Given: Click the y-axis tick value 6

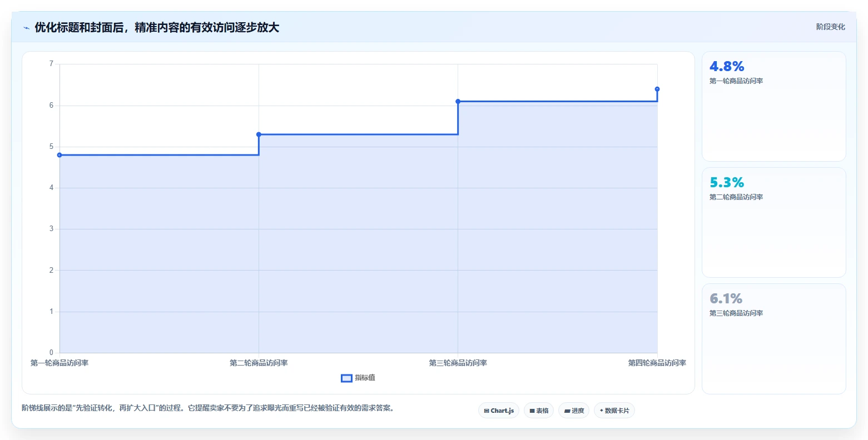Looking at the screenshot, I should [x=51, y=106].
